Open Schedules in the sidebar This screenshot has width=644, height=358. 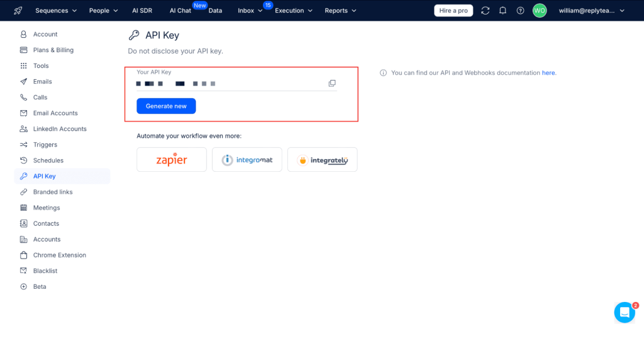click(x=48, y=160)
